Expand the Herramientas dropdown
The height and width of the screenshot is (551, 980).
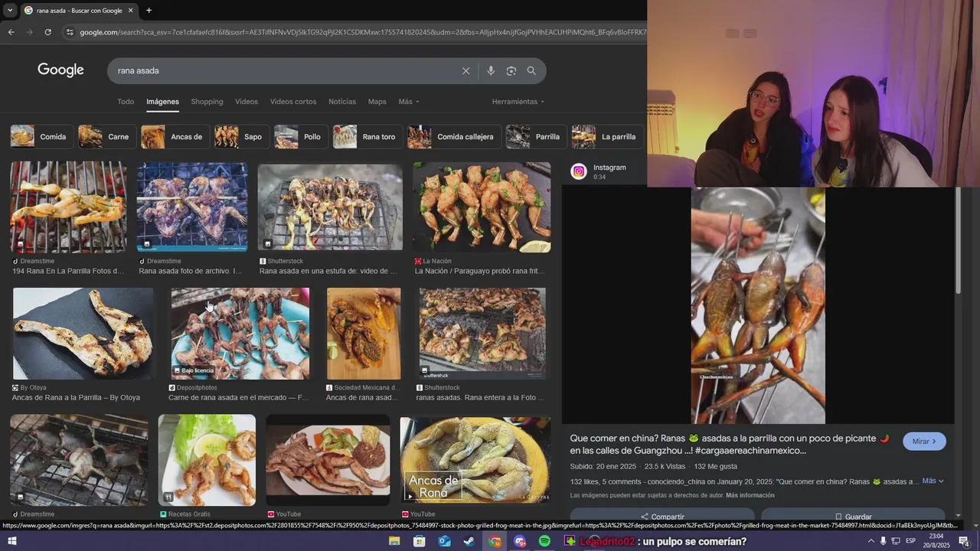pos(518,102)
